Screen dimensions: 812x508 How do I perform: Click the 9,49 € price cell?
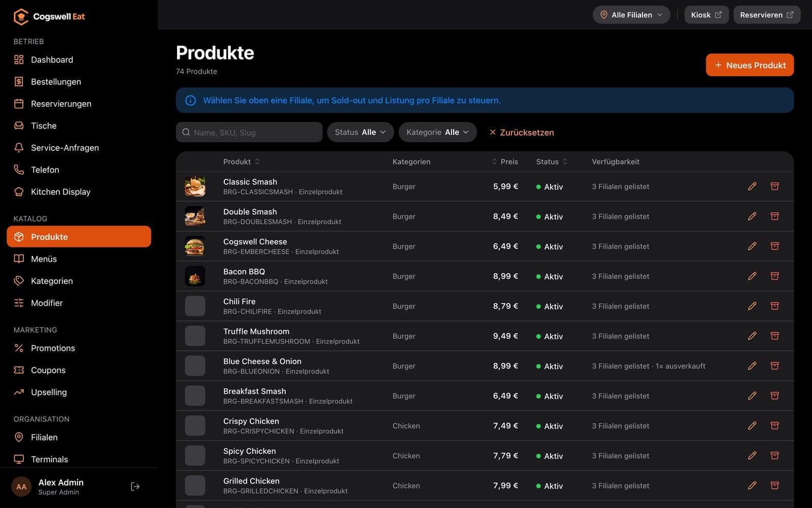[505, 336]
